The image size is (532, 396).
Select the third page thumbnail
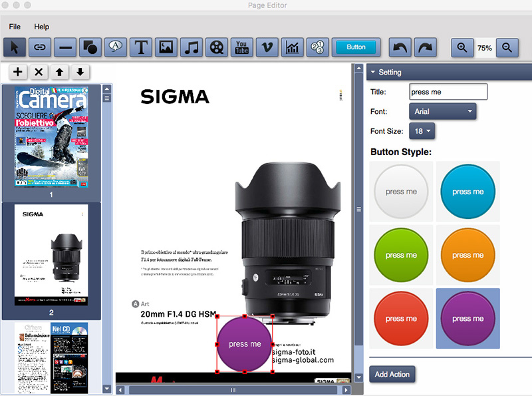click(51, 358)
